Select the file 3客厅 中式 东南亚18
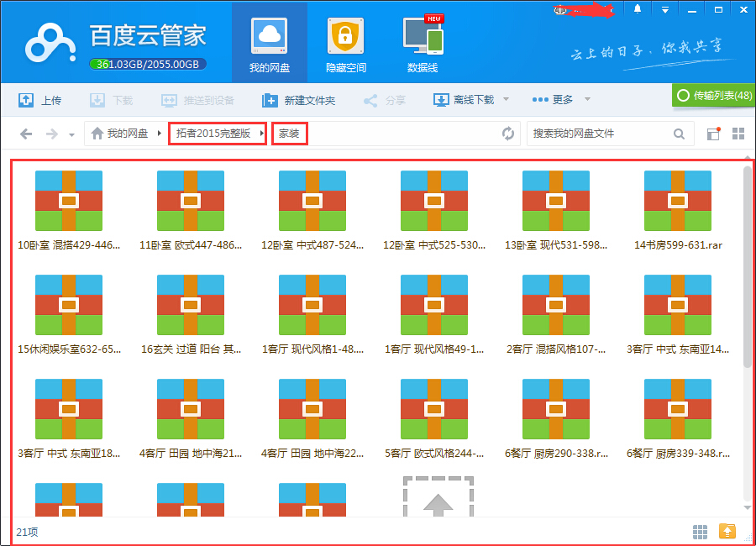This screenshot has height=546, width=756. [69, 418]
